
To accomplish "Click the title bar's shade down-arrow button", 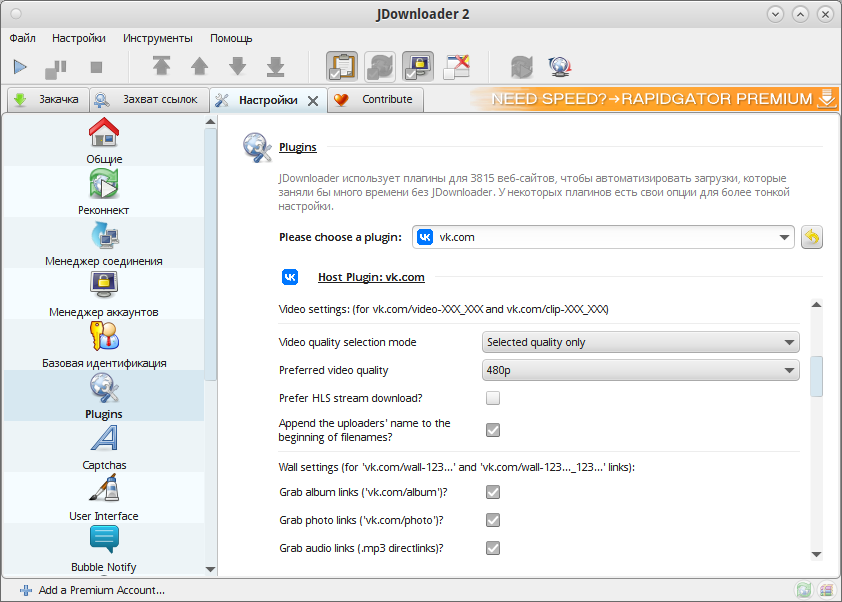I will click(x=775, y=14).
